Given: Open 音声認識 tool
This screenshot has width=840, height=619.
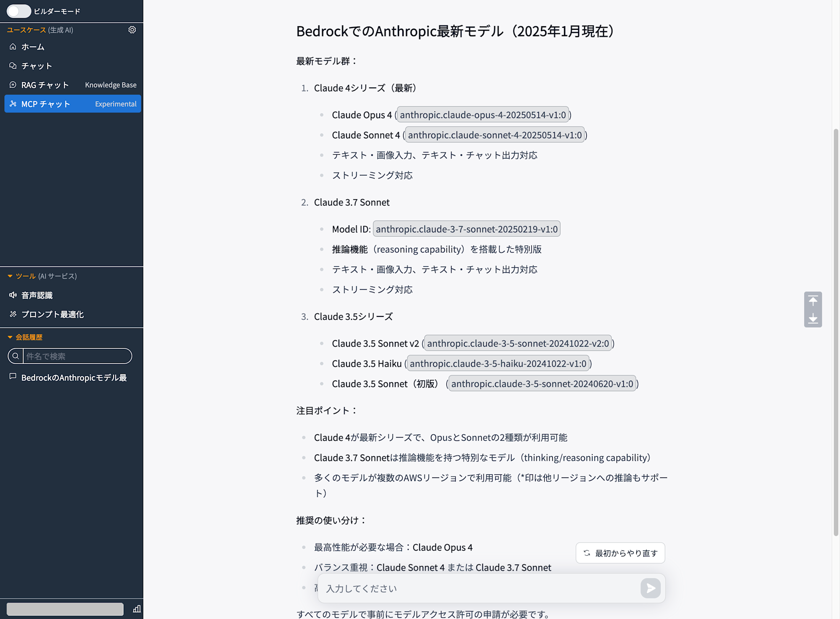Looking at the screenshot, I should point(73,295).
